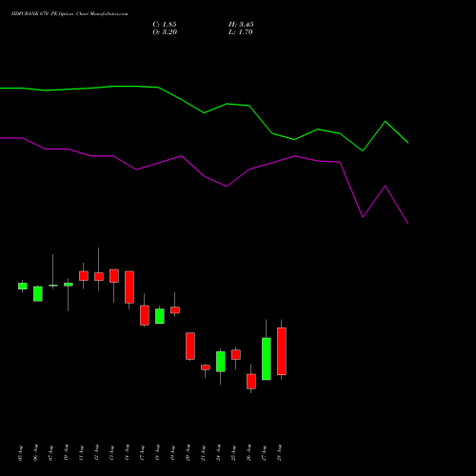Screen dimensions: 476x476
Task: Click the 21 Aug date label
Action: (x=203, y=453)
